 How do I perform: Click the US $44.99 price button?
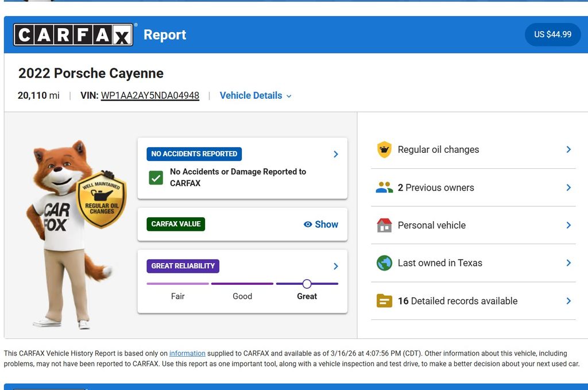552,34
